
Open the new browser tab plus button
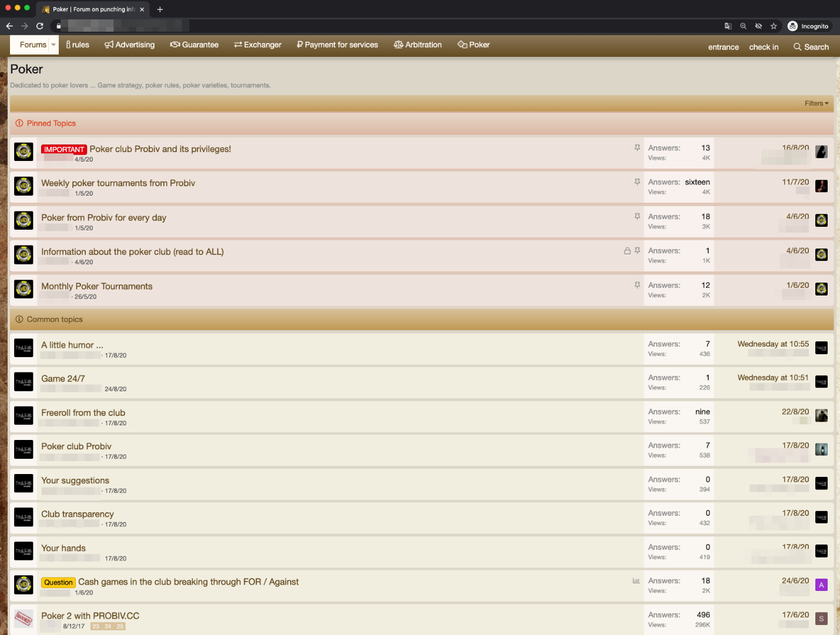160,9
